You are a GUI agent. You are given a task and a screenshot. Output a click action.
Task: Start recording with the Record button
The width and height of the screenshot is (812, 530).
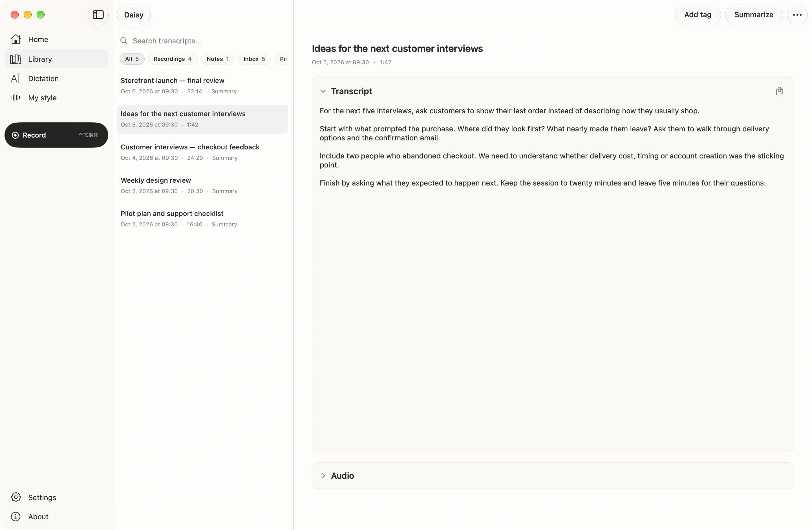(56, 135)
